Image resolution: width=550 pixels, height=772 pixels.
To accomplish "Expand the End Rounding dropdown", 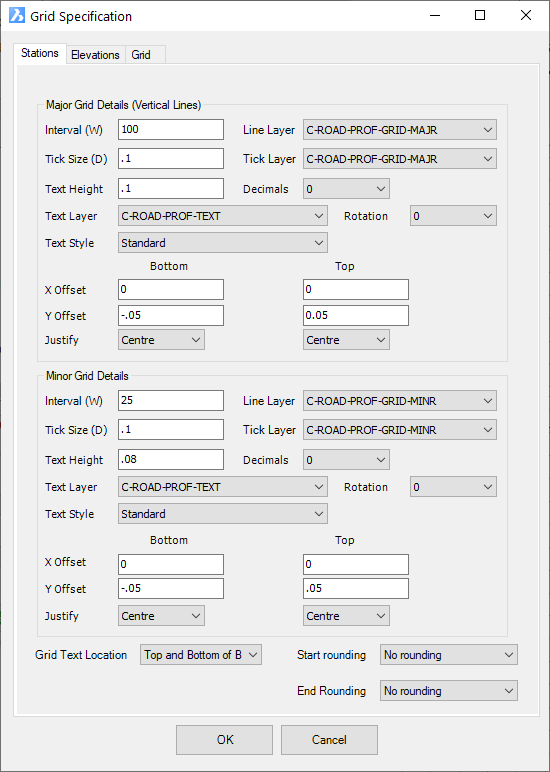I will (449, 691).
